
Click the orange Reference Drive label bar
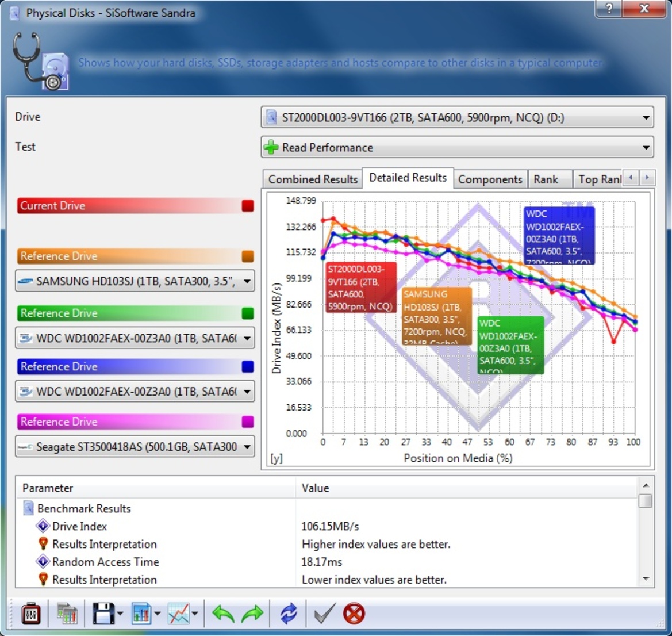pos(136,256)
